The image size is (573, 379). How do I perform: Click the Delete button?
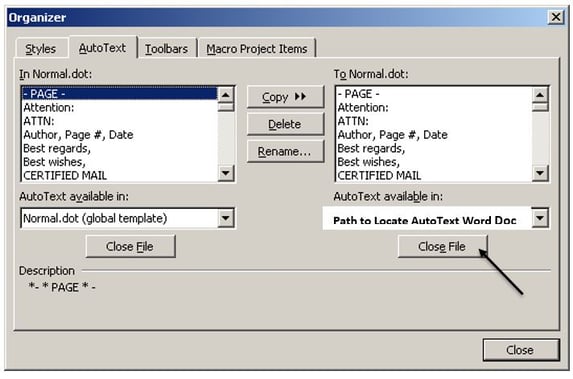point(285,124)
